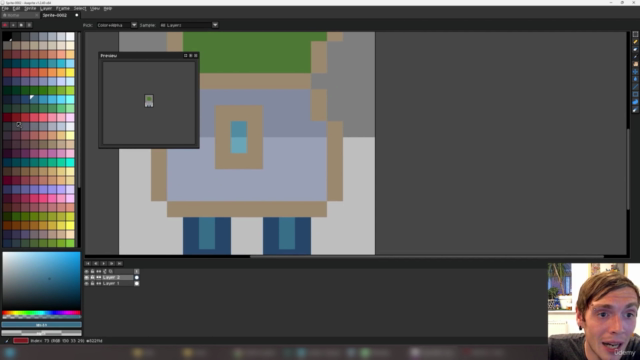Open the Layer menu
Viewport: 640px width, 360px height.
(46, 9)
